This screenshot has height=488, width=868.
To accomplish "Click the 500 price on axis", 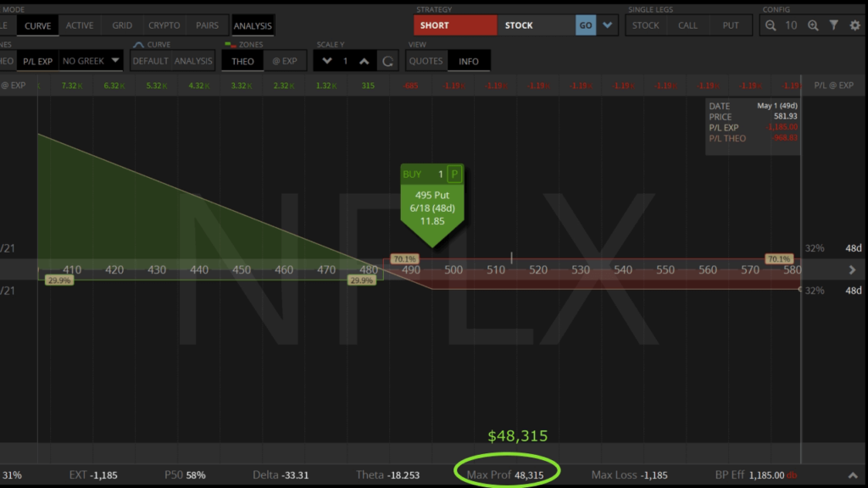I will (453, 270).
